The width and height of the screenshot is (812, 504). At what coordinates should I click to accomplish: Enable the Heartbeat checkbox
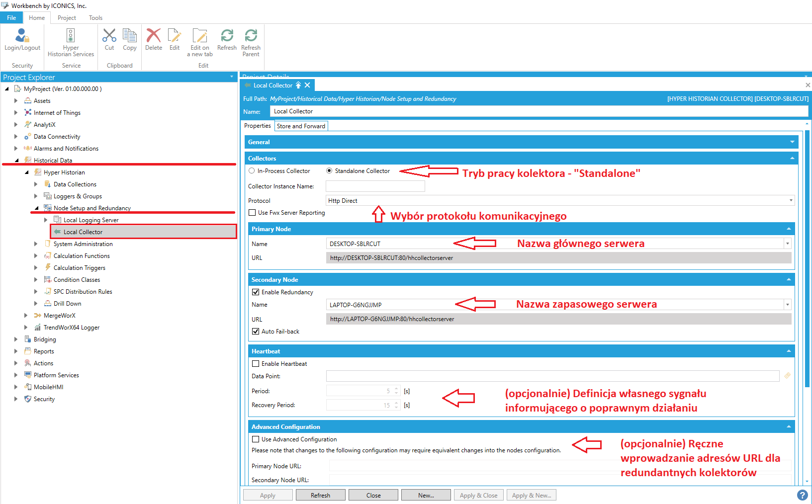(256, 363)
